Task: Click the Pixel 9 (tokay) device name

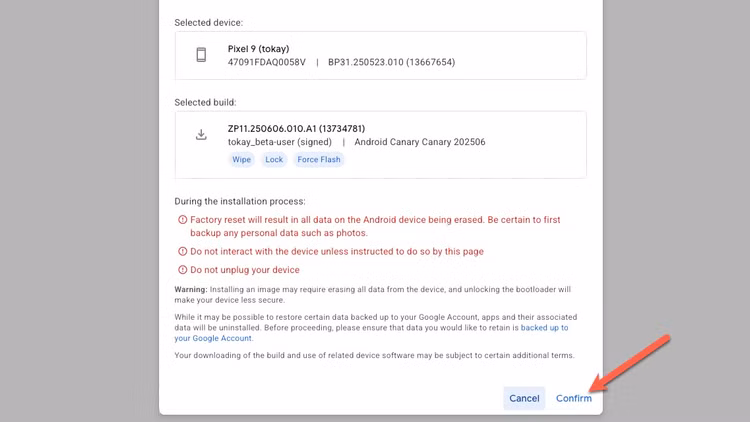Action: point(258,49)
